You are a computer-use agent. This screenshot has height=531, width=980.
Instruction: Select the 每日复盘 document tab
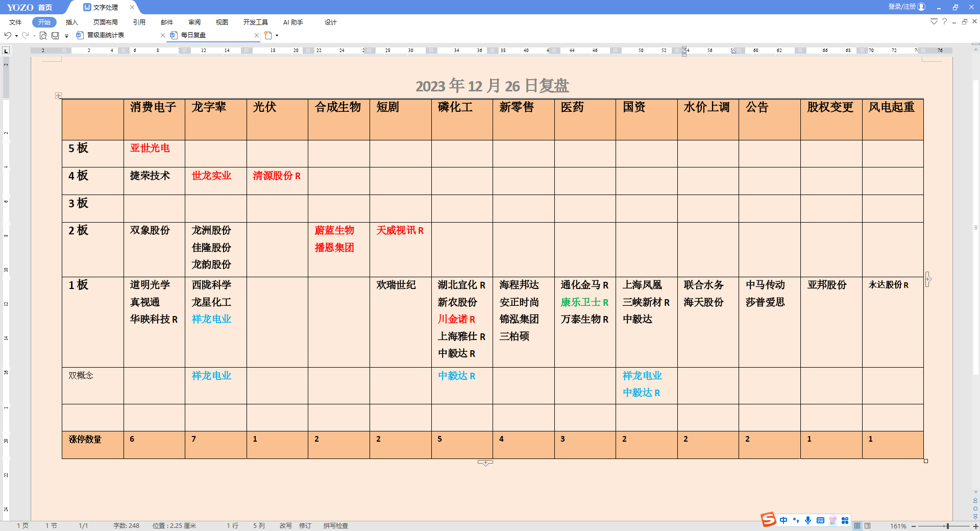coord(193,35)
